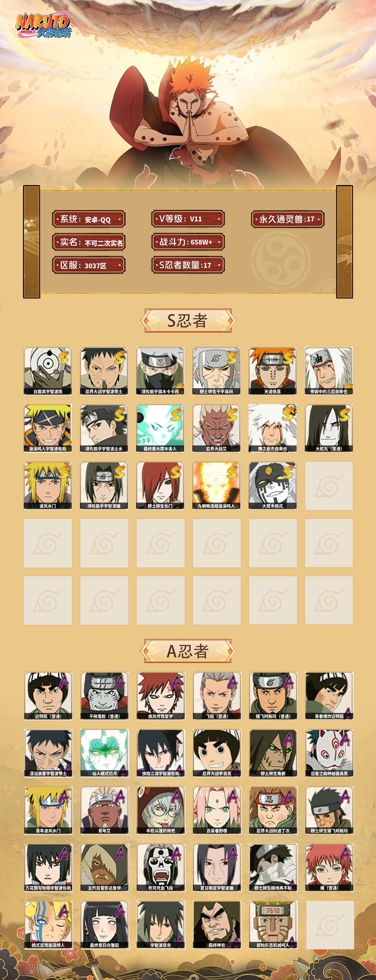Click the empty slot after 大筒木桃式
The image size is (376, 980).
(329, 486)
